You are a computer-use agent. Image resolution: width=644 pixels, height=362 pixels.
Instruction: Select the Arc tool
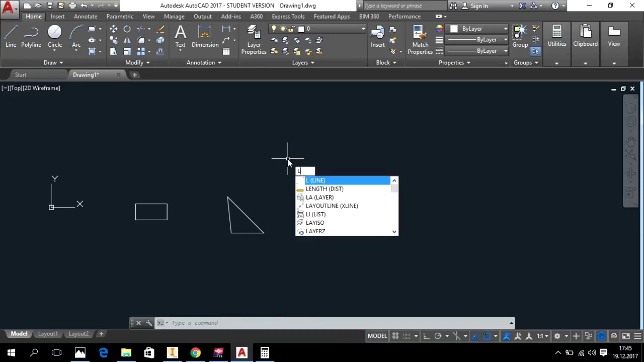(76, 37)
